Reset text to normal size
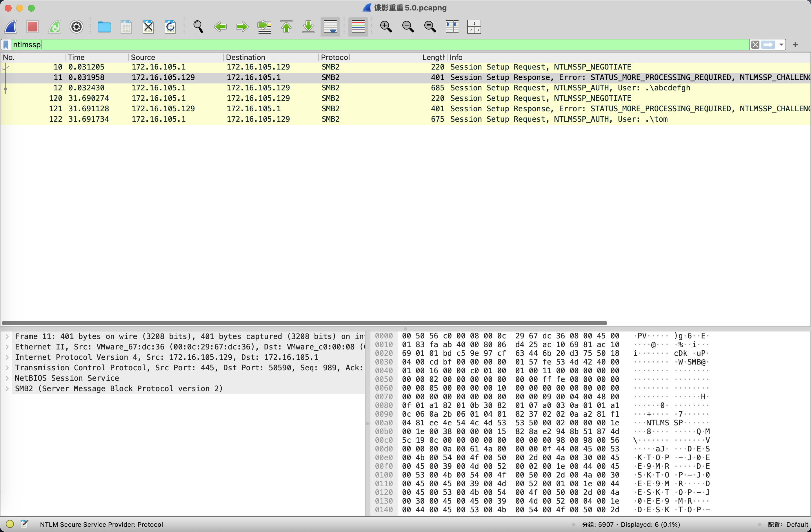811x532 pixels. [x=430, y=27]
